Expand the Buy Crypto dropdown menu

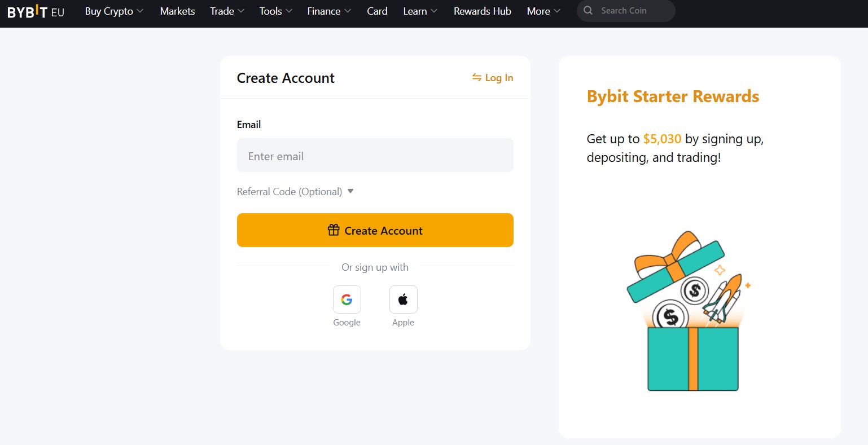[114, 11]
